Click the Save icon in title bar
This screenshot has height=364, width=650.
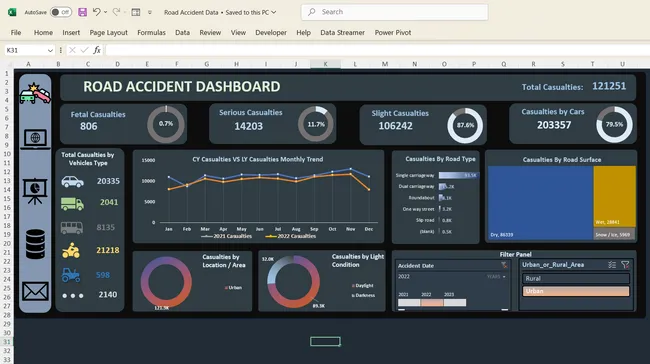click(82, 12)
